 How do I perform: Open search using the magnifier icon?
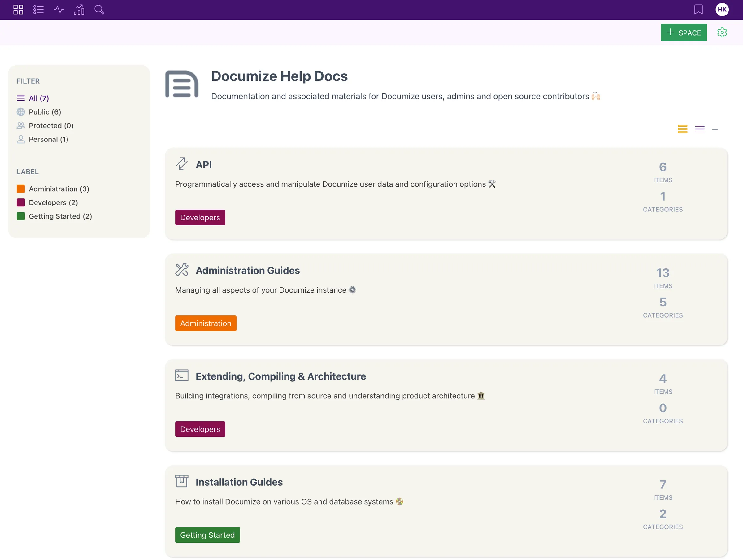coord(99,10)
